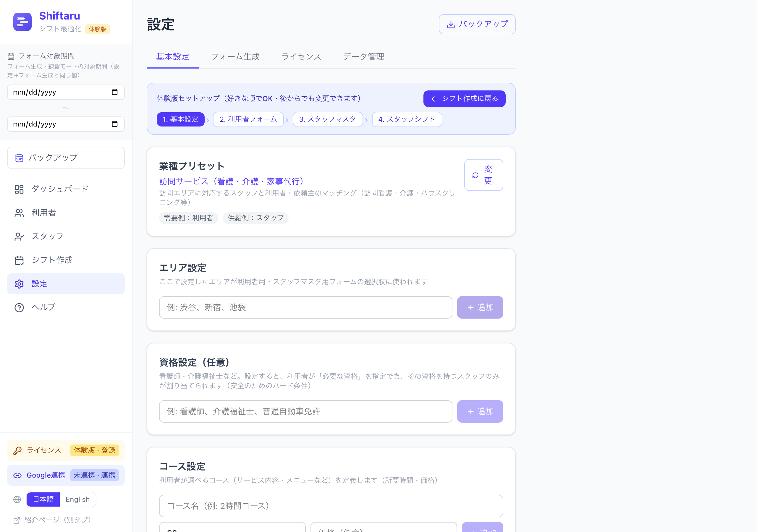Image resolution: width=757 pixels, height=532 pixels.
Task: Click the refresh icon in 変更 button
Action: tap(475, 175)
